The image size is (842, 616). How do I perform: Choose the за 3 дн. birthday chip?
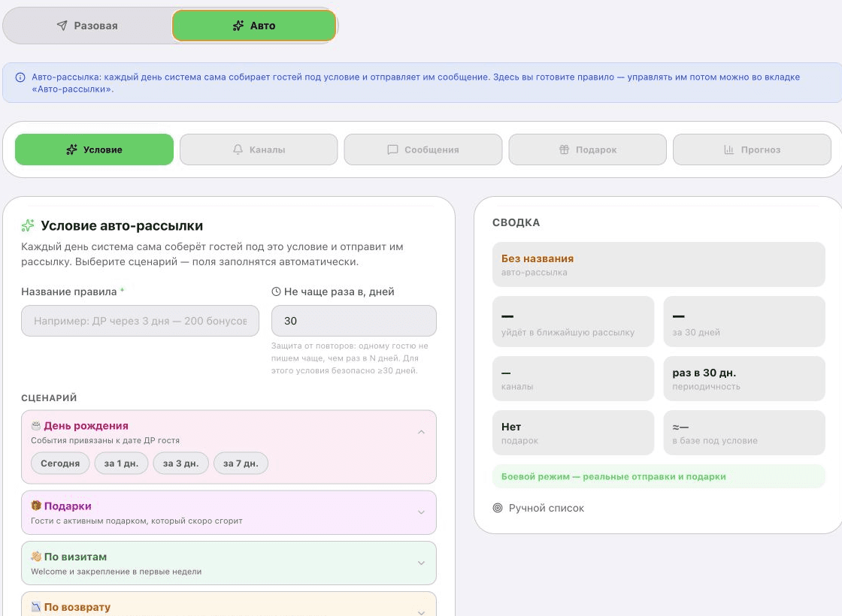click(x=181, y=463)
